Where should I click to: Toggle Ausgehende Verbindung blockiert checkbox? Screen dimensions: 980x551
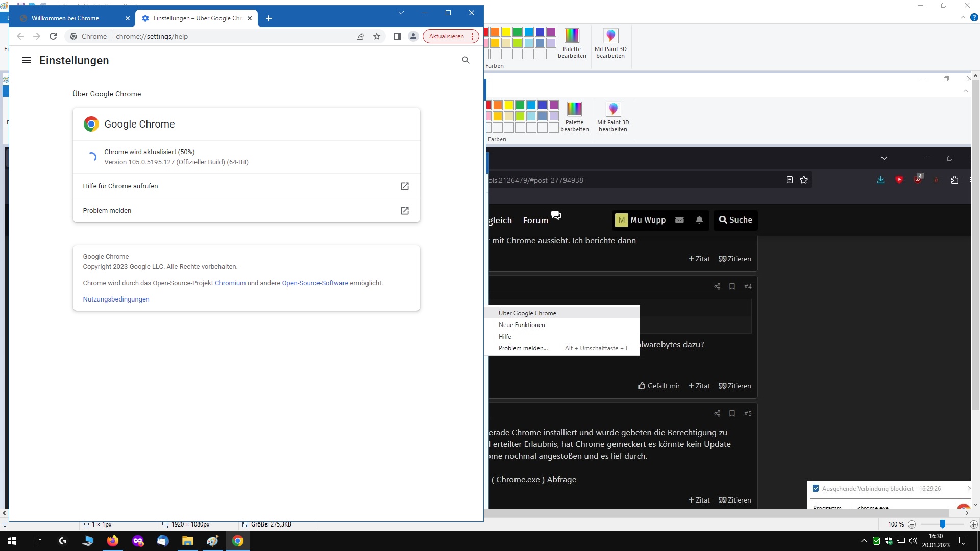(816, 488)
